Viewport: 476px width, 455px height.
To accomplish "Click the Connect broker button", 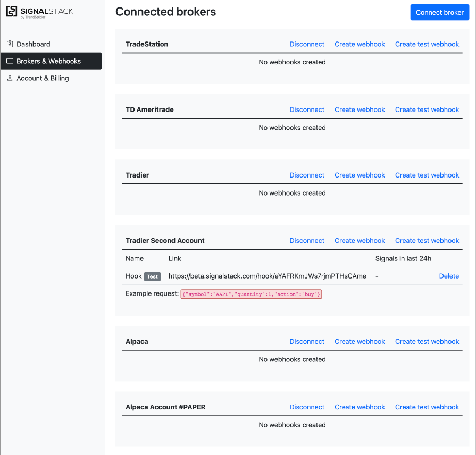I will pyautogui.click(x=439, y=12).
